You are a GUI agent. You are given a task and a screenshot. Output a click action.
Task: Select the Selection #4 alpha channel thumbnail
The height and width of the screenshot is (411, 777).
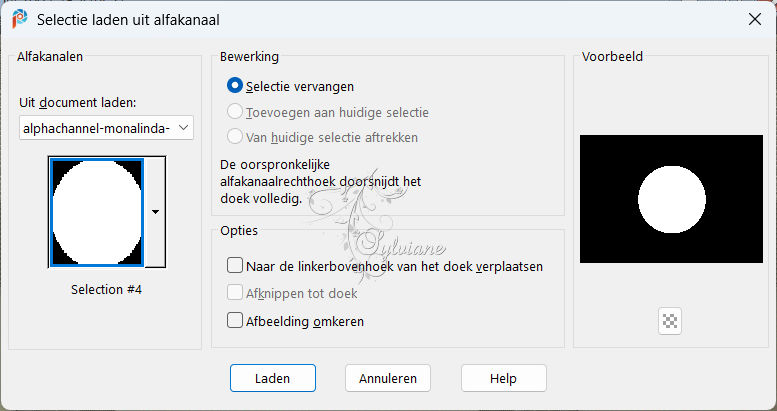click(x=97, y=212)
